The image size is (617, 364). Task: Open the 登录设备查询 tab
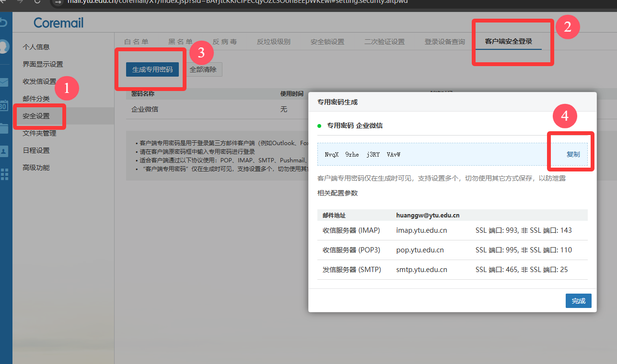(444, 42)
